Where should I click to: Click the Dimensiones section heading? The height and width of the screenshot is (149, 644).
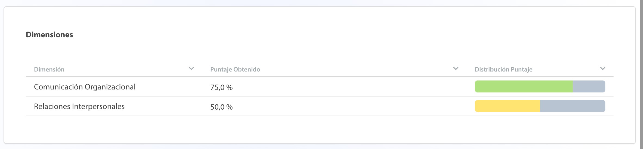[49, 35]
